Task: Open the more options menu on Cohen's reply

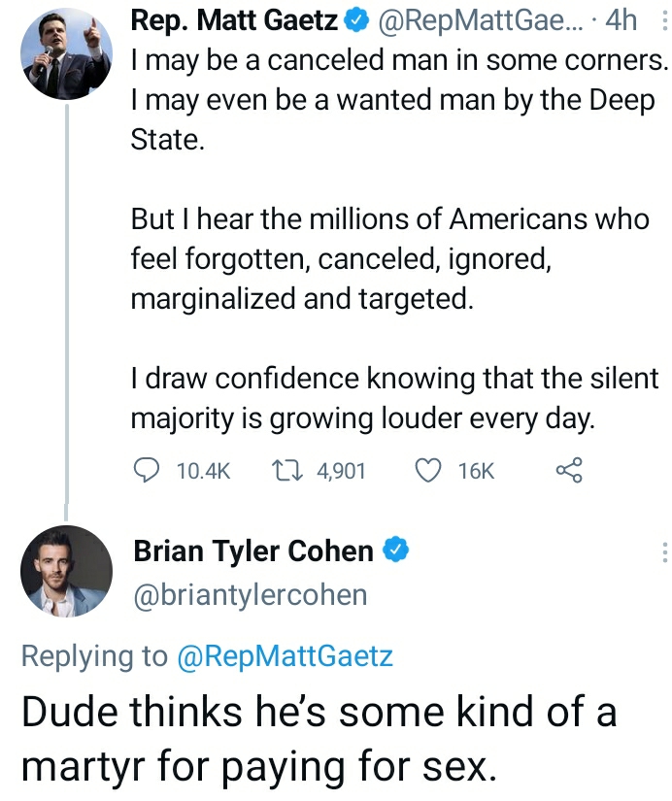Action: pyautogui.click(x=663, y=552)
